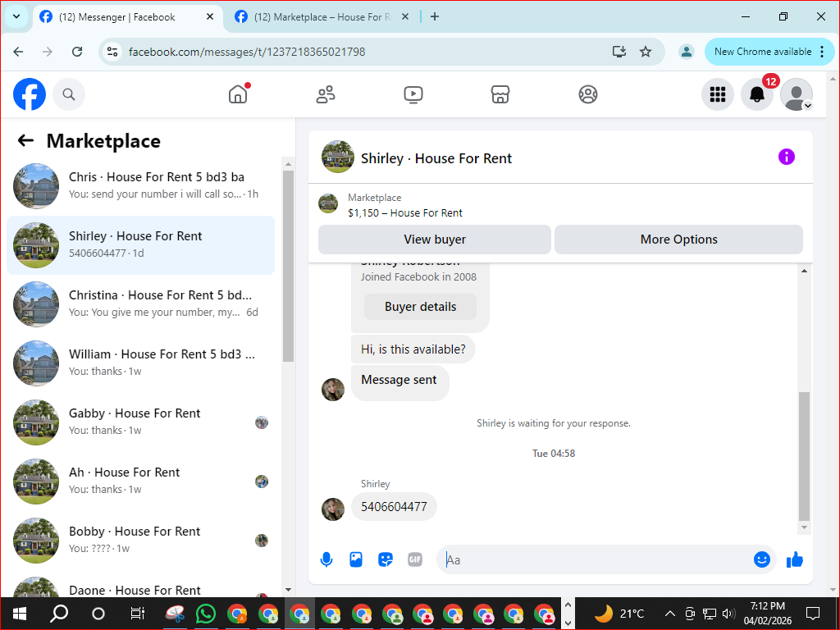
Task: Click the Buyer details button
Action: 421,307
